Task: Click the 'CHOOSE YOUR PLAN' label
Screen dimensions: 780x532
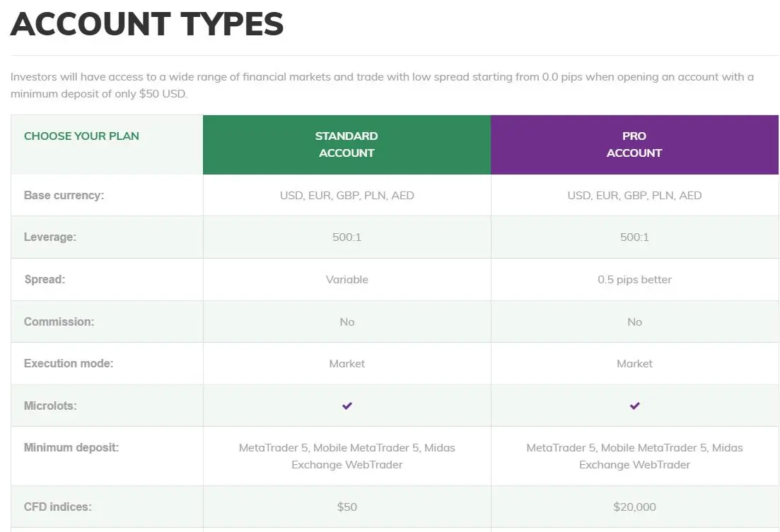Action: [81, 136]
